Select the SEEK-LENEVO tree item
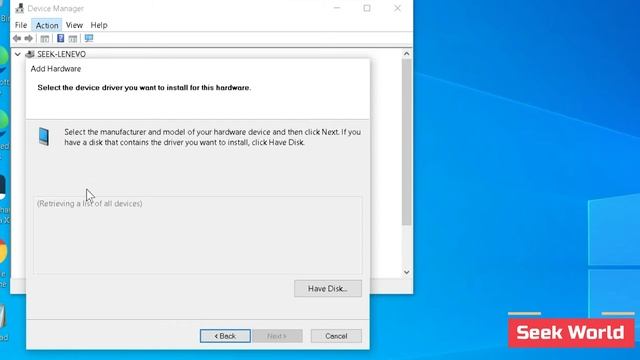The image size is (640, 360). tap(62, 54)
